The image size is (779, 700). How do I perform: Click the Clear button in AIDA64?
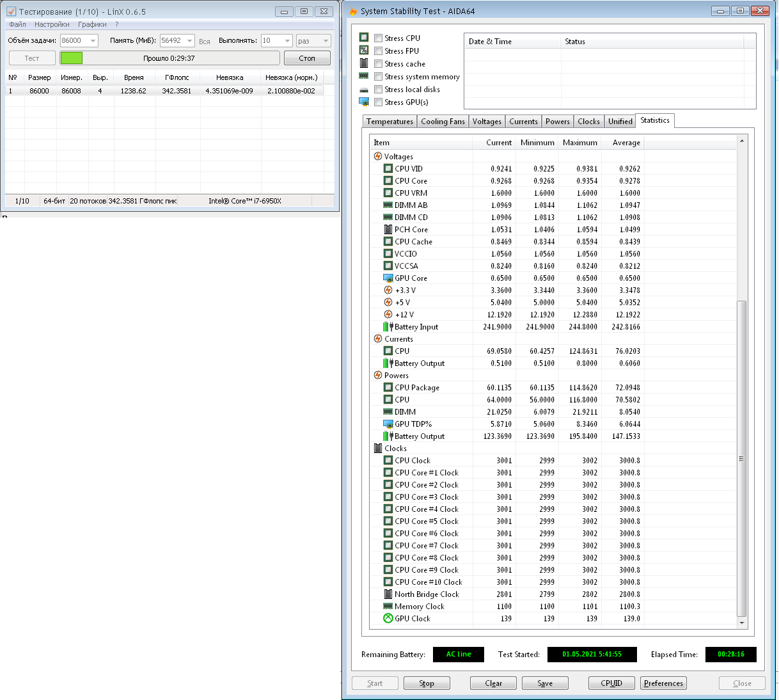point(493,683)
